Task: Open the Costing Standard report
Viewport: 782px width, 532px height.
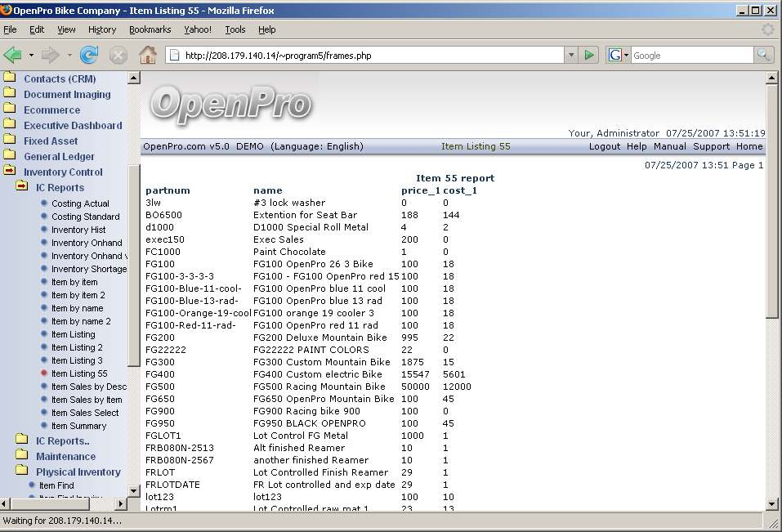Action: [x=85, y=217]
